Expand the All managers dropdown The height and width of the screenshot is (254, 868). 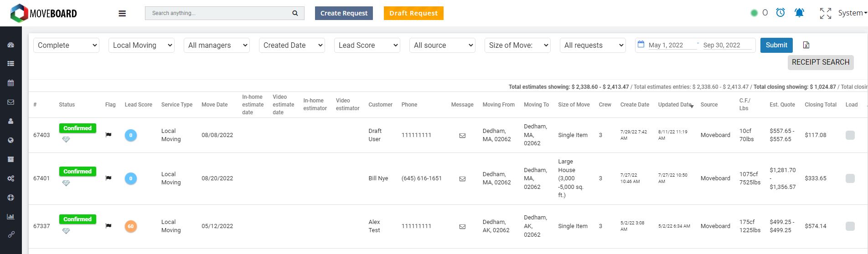[217, 45]
